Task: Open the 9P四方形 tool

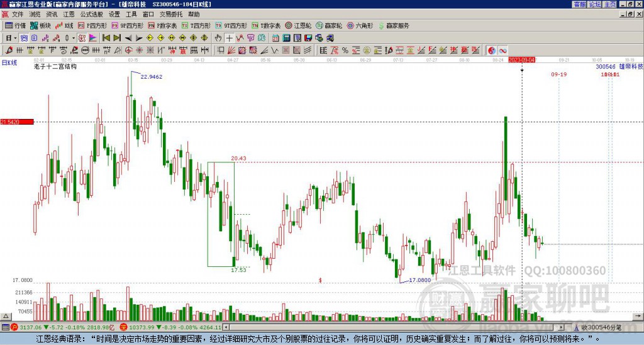Action: (x=127, y=26)
